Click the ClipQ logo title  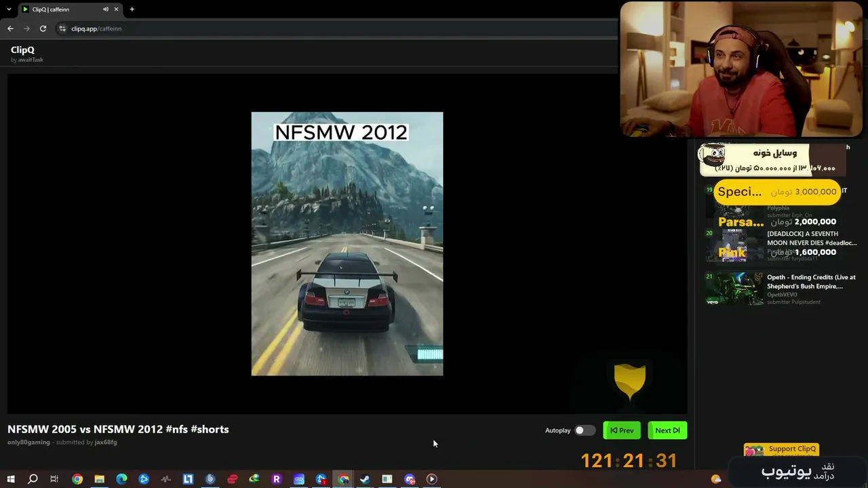pyautogui.click(x=22, y=49)
